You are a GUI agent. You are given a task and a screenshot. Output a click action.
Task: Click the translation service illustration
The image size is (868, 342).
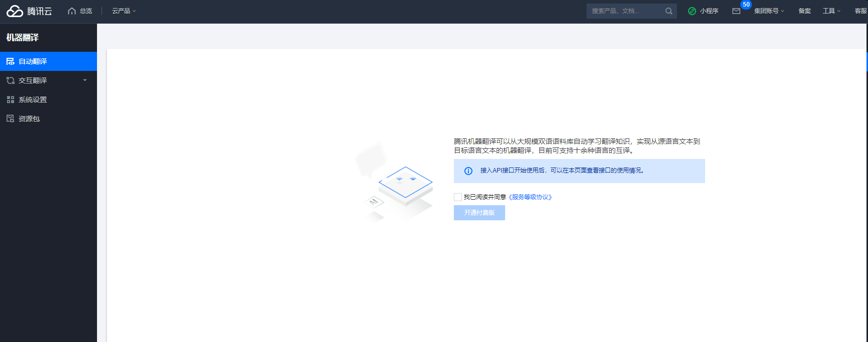395,182
